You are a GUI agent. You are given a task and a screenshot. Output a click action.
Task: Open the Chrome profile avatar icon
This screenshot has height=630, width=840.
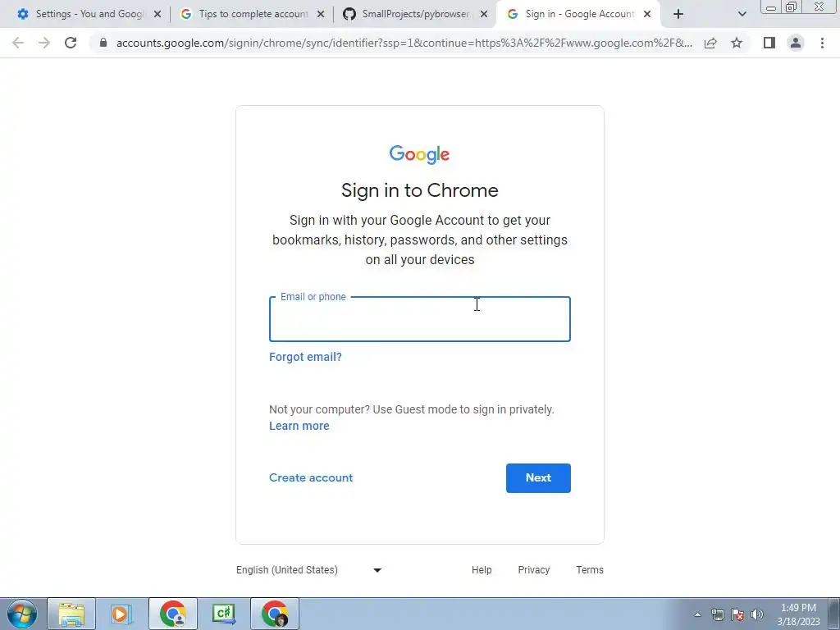[796, 43]
